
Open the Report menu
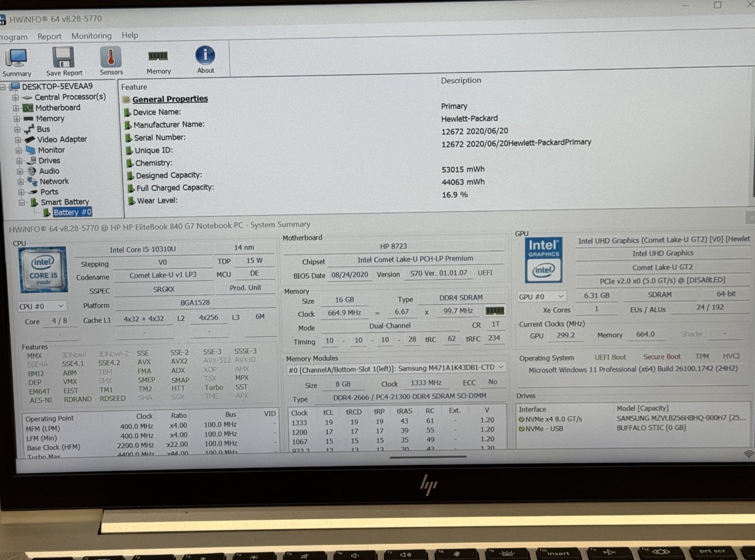(x=49, y=37)
